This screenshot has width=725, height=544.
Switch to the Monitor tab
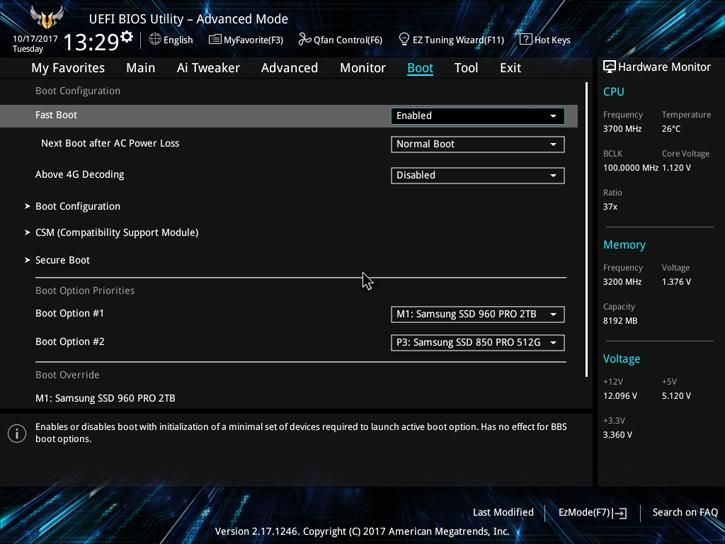pos(362,68)
